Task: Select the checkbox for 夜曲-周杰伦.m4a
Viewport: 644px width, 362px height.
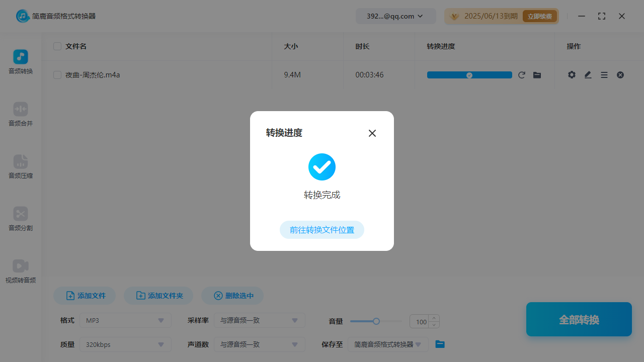Action: click(57, 74)
